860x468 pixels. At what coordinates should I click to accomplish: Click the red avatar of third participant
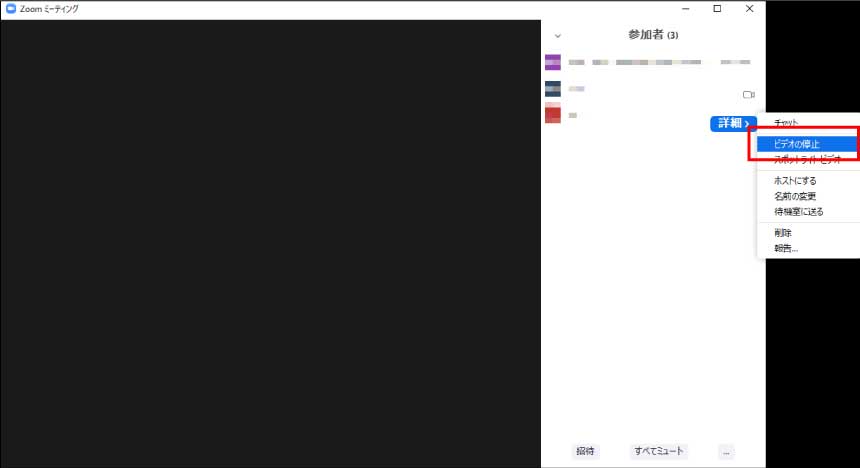[553, 114]
